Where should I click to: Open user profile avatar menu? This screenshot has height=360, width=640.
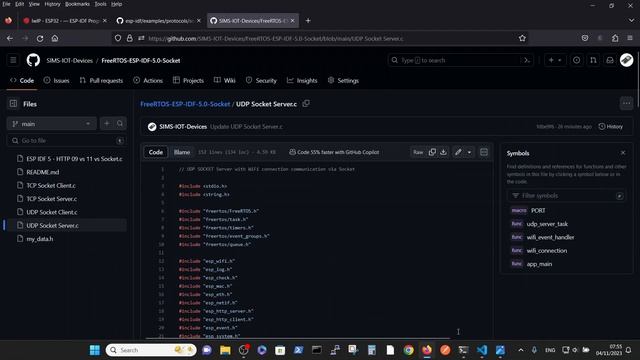[x=626, y=60]
